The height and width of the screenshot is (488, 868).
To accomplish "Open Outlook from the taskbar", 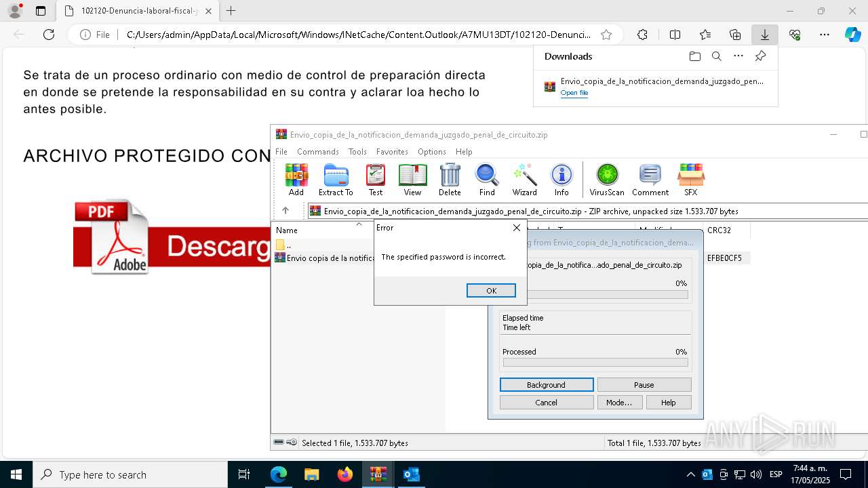I will (x=411, y=474).
